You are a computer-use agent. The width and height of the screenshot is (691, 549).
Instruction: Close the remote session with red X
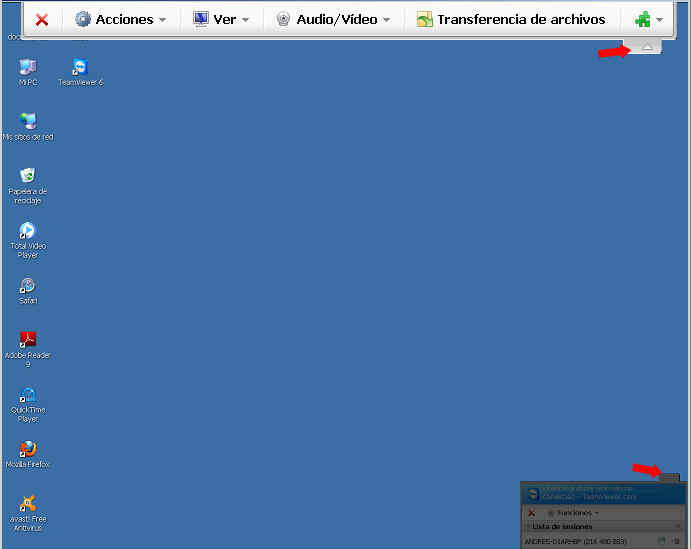pos(42,19)
